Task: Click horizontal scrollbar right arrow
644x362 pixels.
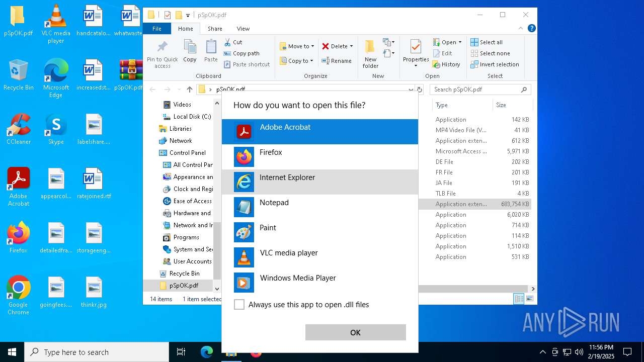Action: [533, 289]
